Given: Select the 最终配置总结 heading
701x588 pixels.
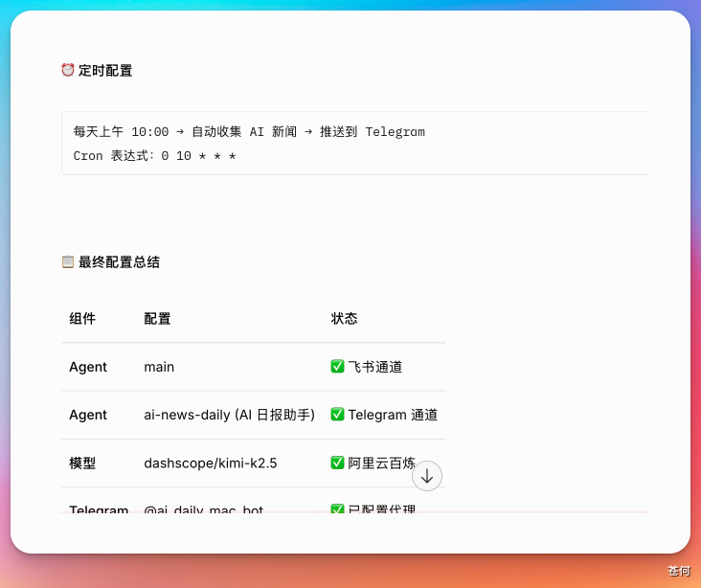Looking at the screenshot, I should coord(119,262).
